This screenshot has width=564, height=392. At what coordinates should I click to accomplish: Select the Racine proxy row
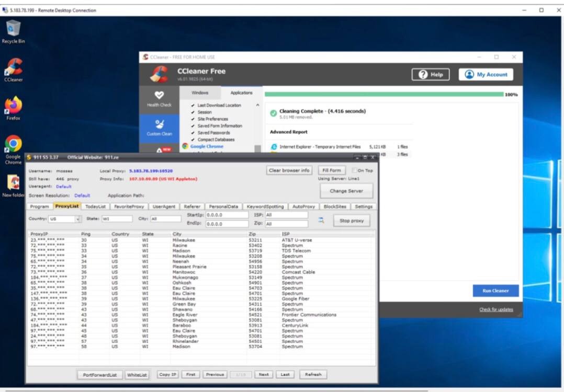[201, 246]
